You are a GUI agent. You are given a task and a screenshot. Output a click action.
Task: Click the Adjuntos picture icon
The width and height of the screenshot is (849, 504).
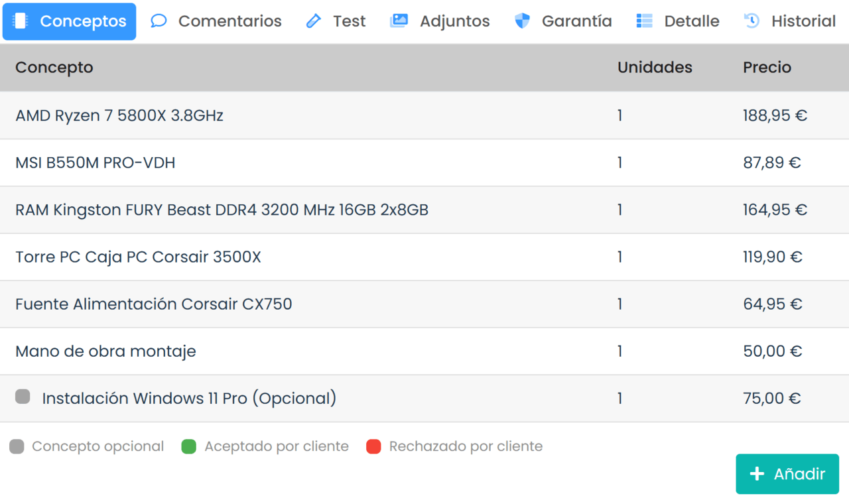coord(399,21)
